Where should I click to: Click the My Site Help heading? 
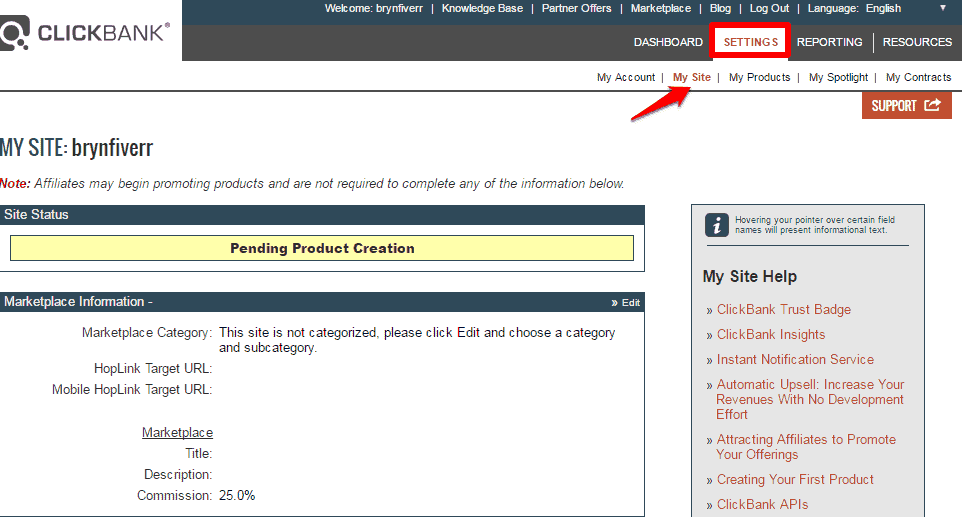point(750,277)
